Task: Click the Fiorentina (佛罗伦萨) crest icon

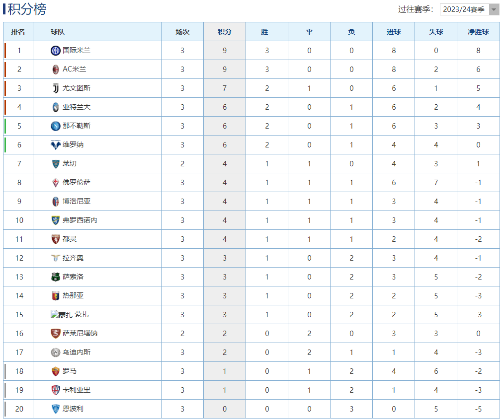Action: click(x=56, y=182)
